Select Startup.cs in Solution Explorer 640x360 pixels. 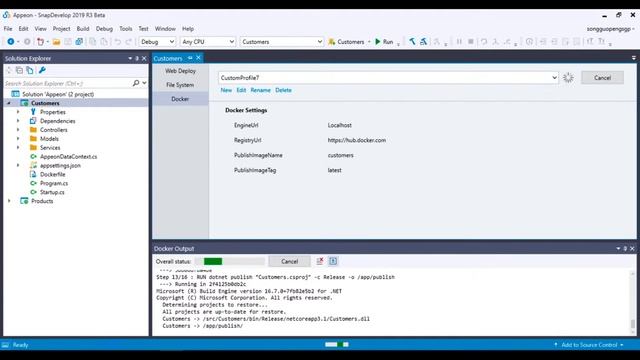pos(52,192)
